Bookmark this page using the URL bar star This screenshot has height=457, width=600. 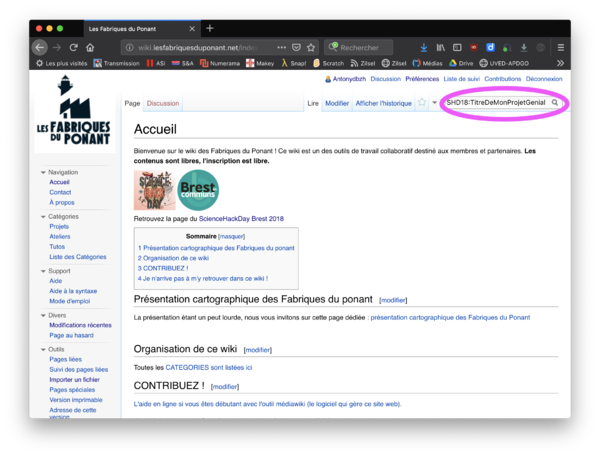[x=312, y=47]
